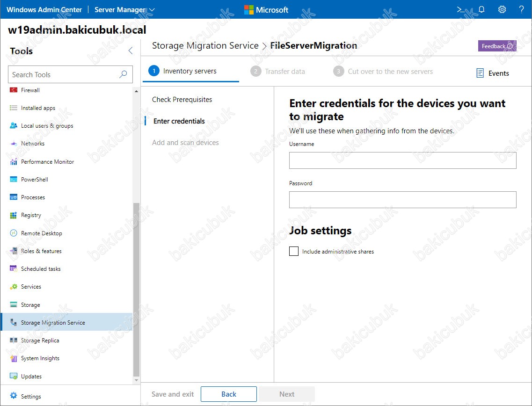Click the w19admin.bakicubuk.local server name
532x406 pixels.
pos(77,30)
